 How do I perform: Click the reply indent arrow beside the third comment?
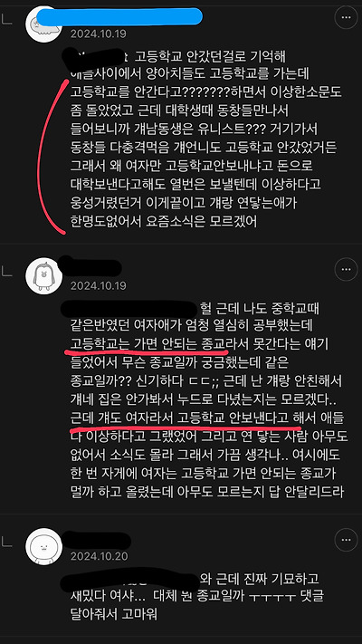pos(7,542)
